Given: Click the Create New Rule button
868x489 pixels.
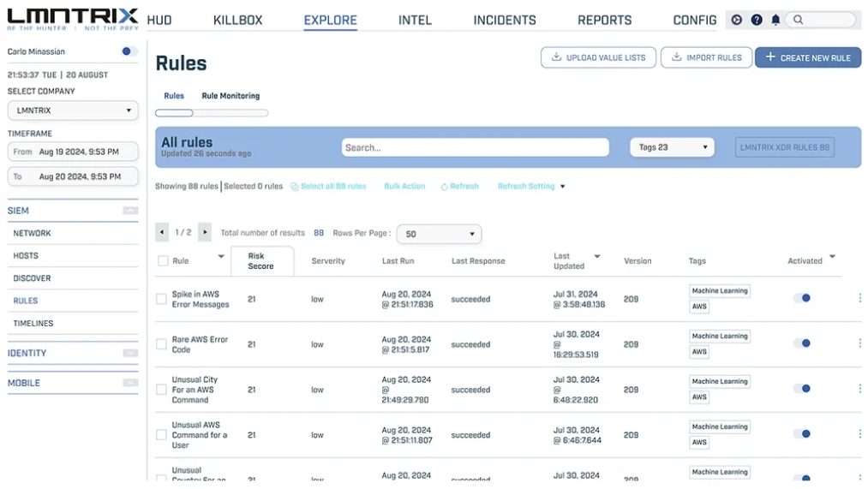Looking at the screenshot, I should point(807,57).
